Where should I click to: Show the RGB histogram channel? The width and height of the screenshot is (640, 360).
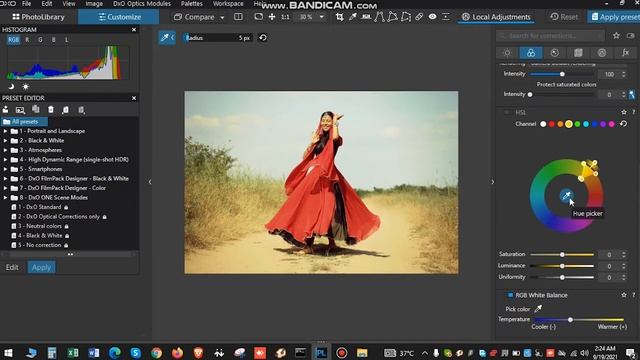click(x=13, y=40)
